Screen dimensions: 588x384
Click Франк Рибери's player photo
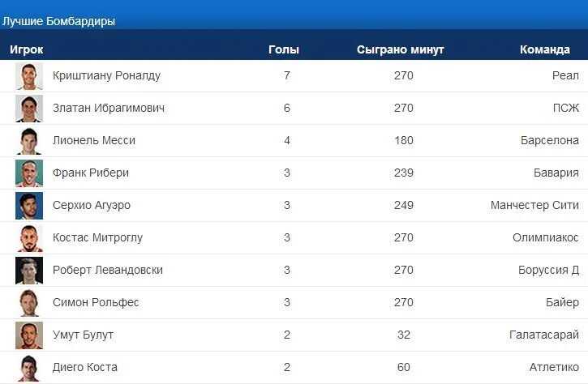(x=29, y=173)
